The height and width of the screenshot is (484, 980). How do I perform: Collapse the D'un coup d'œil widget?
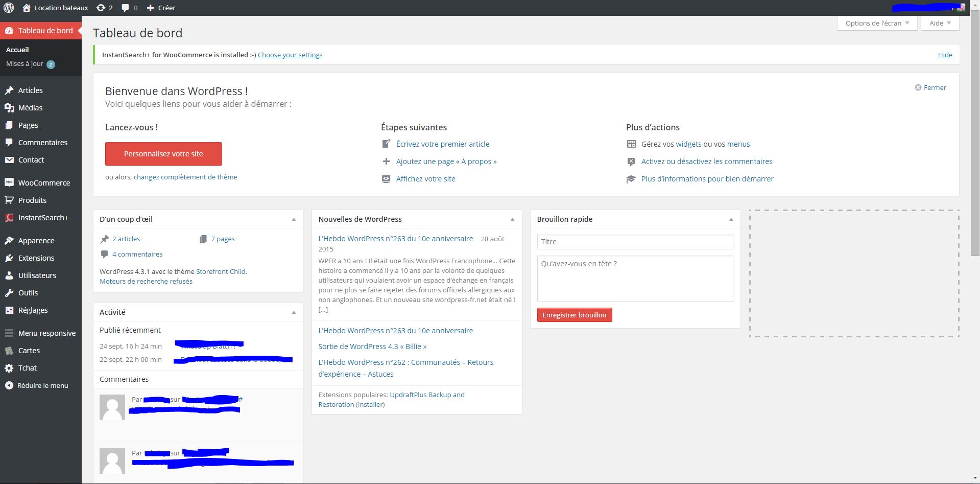pyautogui.click(x=294, y=219)
